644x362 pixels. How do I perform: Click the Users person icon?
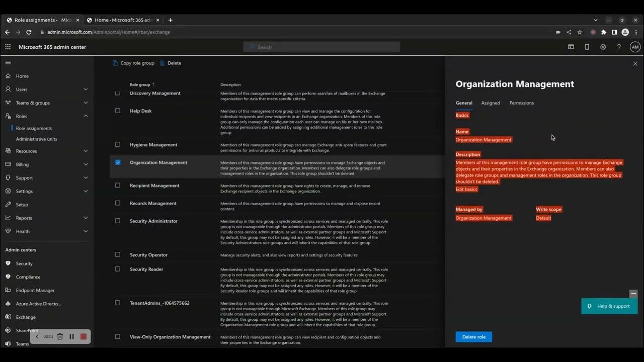tap(8, 89)
